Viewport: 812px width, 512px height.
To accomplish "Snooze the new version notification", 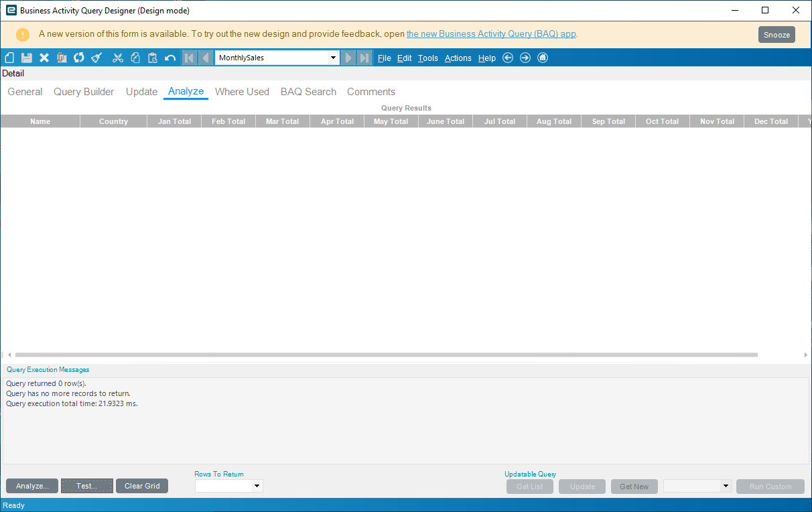I will coord(776,35).
